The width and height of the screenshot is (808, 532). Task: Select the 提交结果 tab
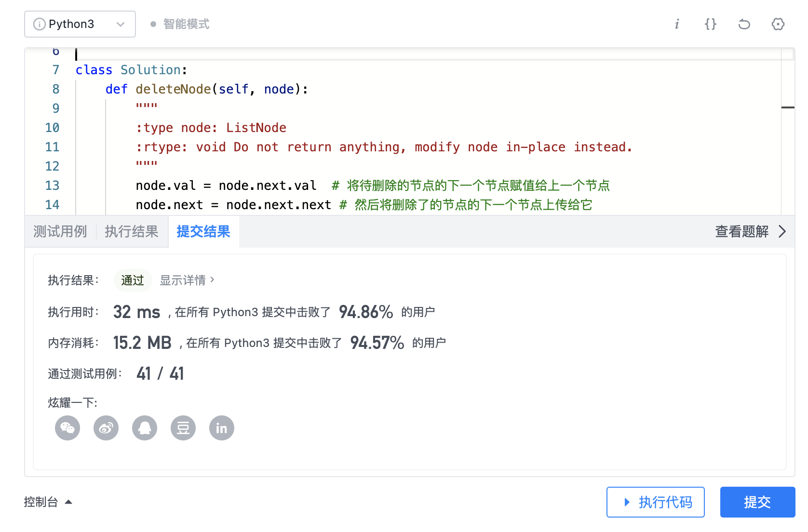click(203, 231)
